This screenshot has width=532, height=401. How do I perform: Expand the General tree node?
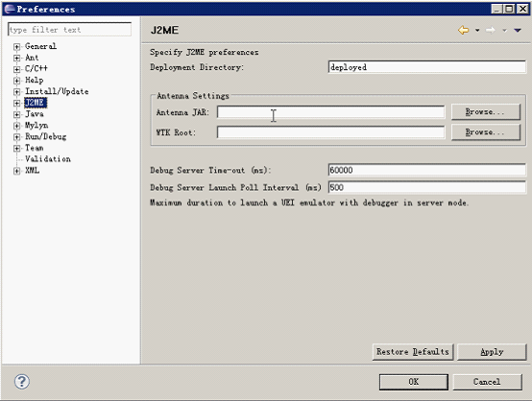coord(16,46)
